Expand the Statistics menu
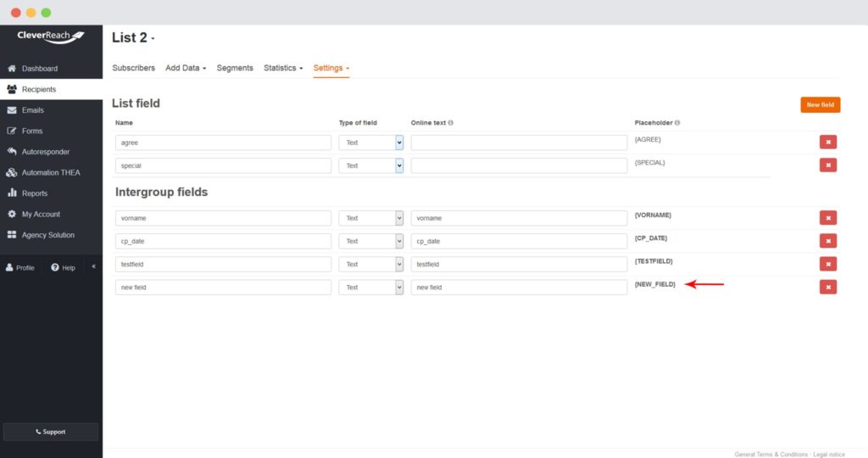 (283, 68)
